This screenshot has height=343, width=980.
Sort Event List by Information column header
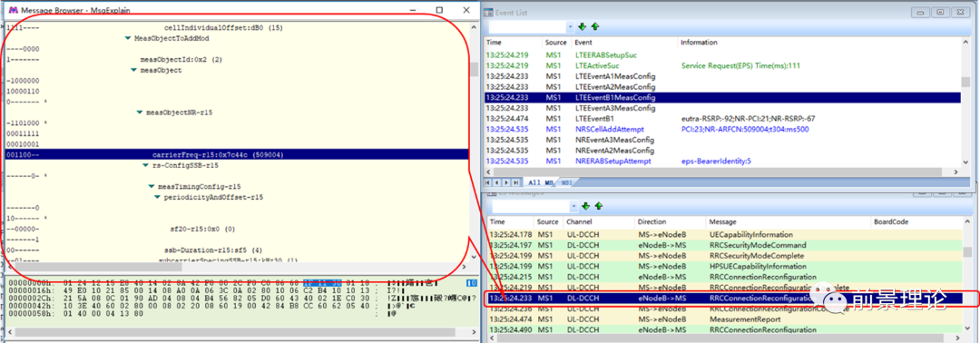pyautogui.click(x=820, y=43)
